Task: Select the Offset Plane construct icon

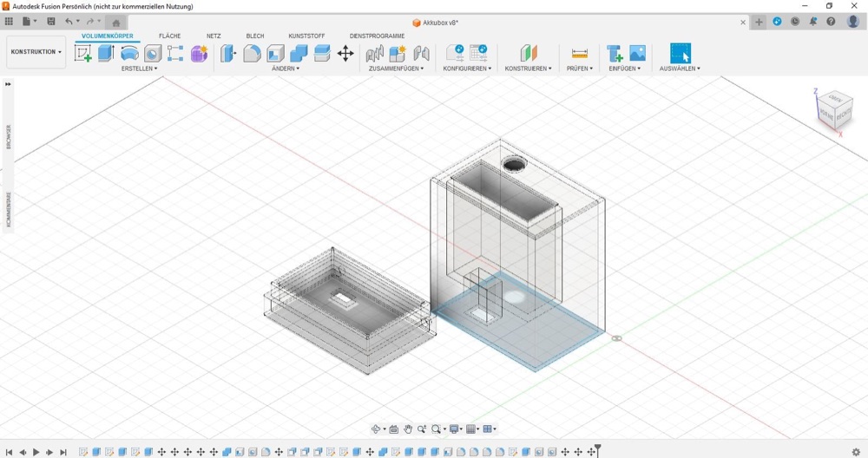Action: point(528,54)
